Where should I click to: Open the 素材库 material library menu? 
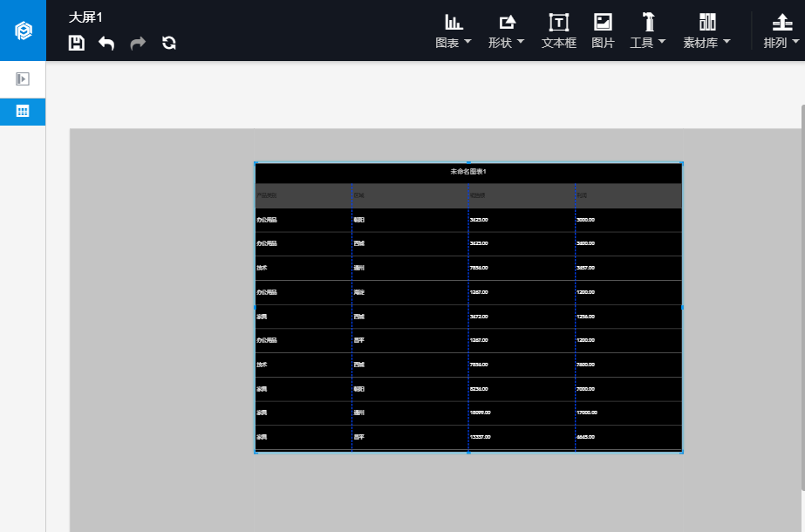coord(706,31)
